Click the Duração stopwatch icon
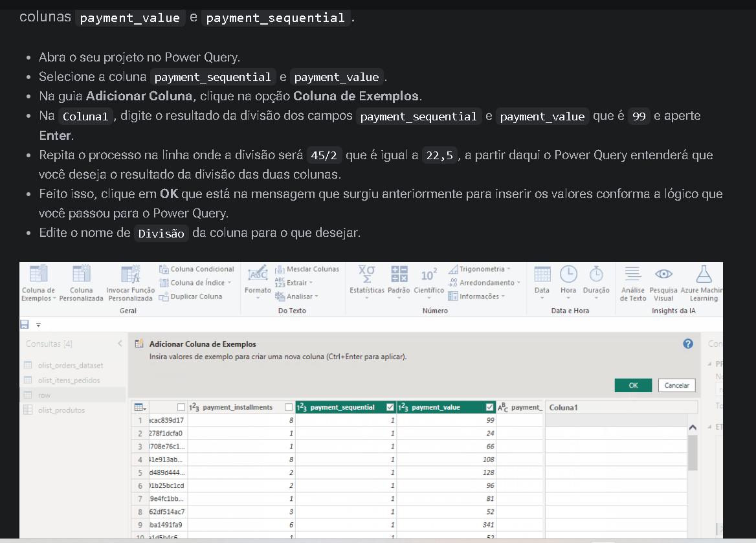The image size is (756, 543). (596, 274)
